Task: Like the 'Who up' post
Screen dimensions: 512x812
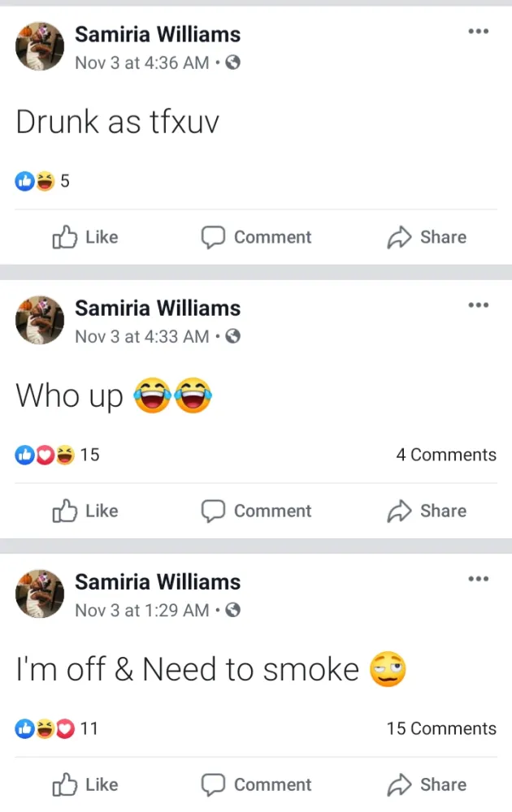Action: click(x=85, y=511)
